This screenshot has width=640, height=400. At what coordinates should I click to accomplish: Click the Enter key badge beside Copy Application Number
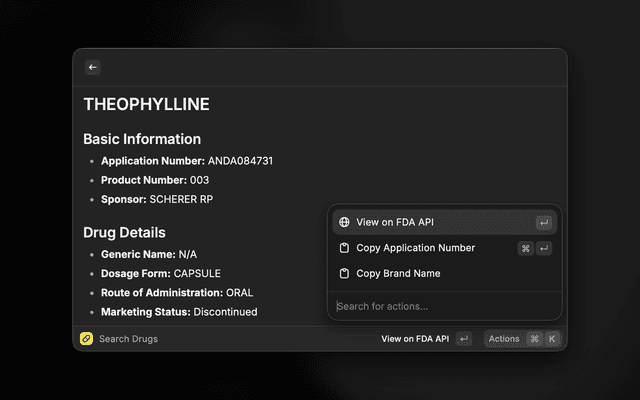544,248
